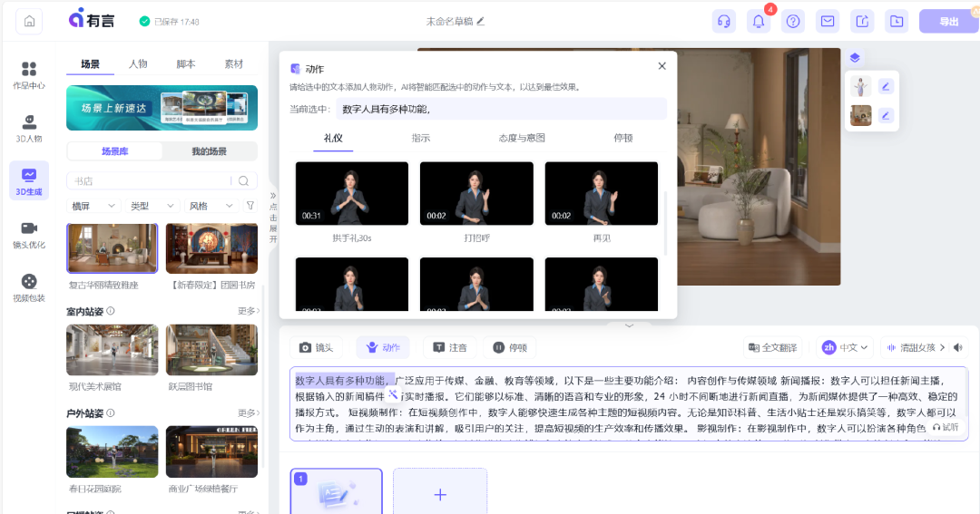Switch to the 人物 tab

[138, 63]
